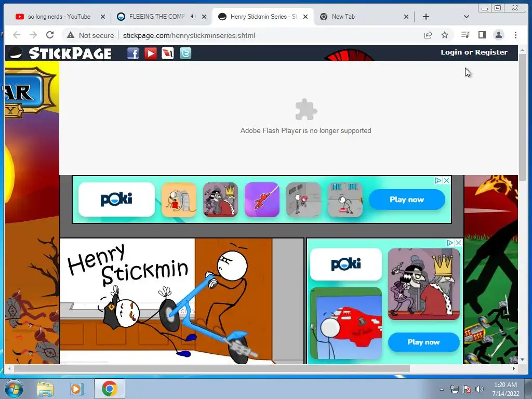This screenshot has width=532, height=399.
Task: Open the StickPage YouTube icon
Action: click(x=150, y=54)
